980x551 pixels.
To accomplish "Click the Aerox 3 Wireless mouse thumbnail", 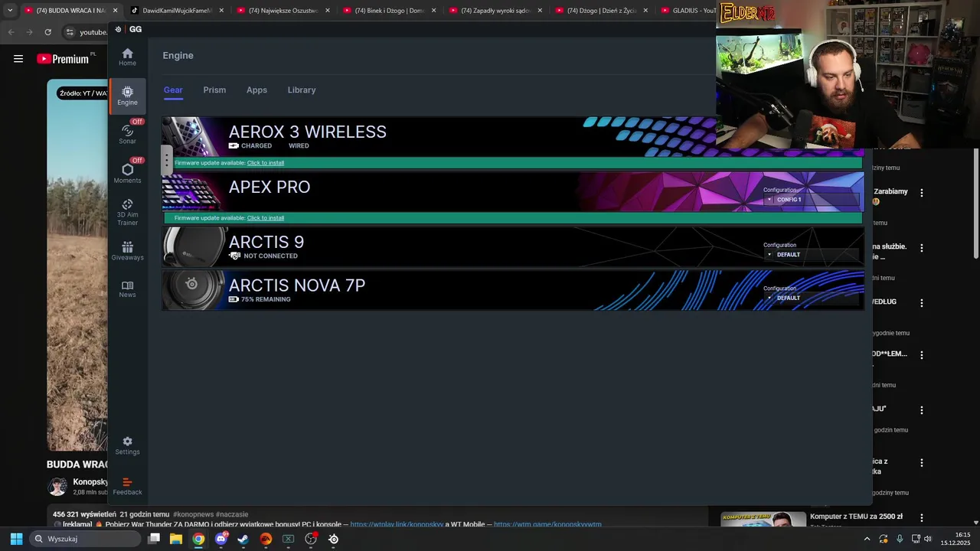I will [x=193, y=137].
